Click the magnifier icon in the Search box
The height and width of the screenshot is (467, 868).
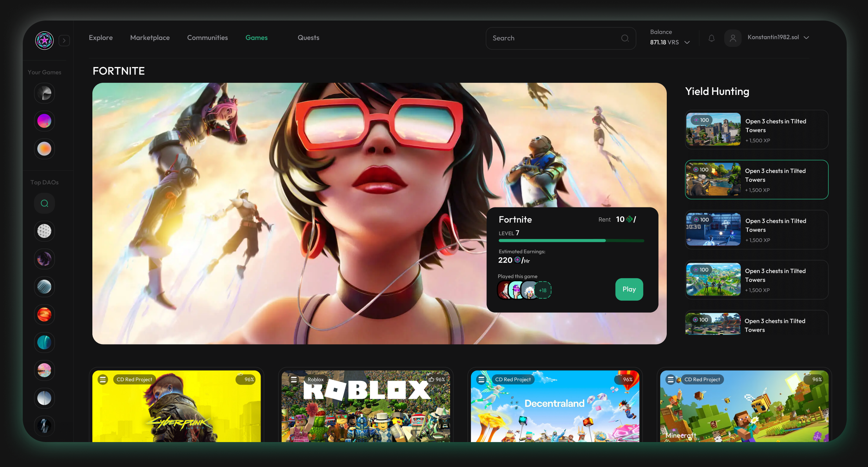625,38
